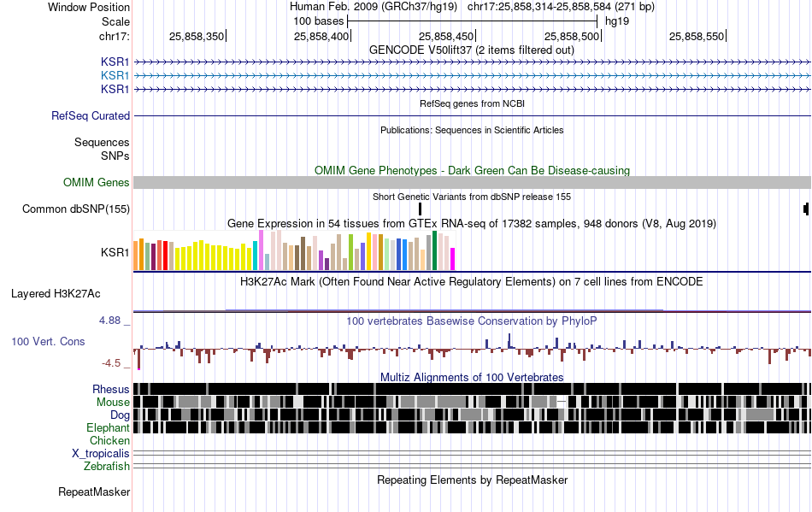Click the SNPs track label
This screenshot has height=512, width=812.
click(115, 156)
